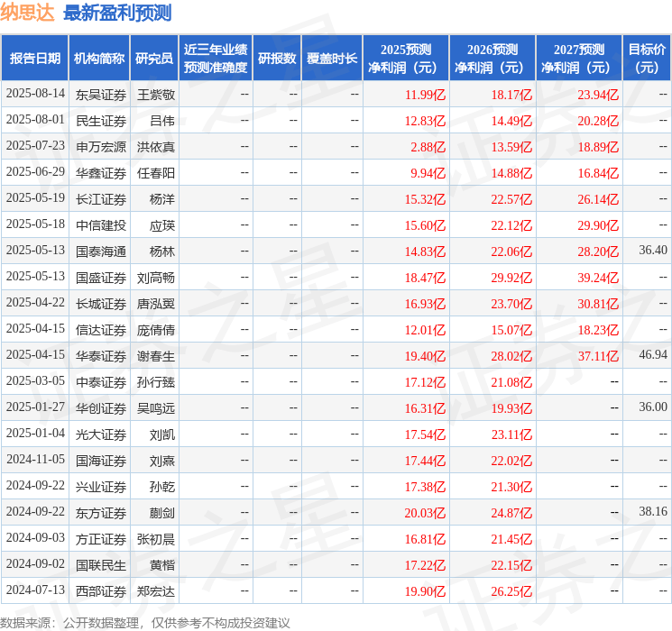This screenshot has width=672, height=631.
Task: Click the 最新盈利预测 heading
Action: click(x=117, y=13)
